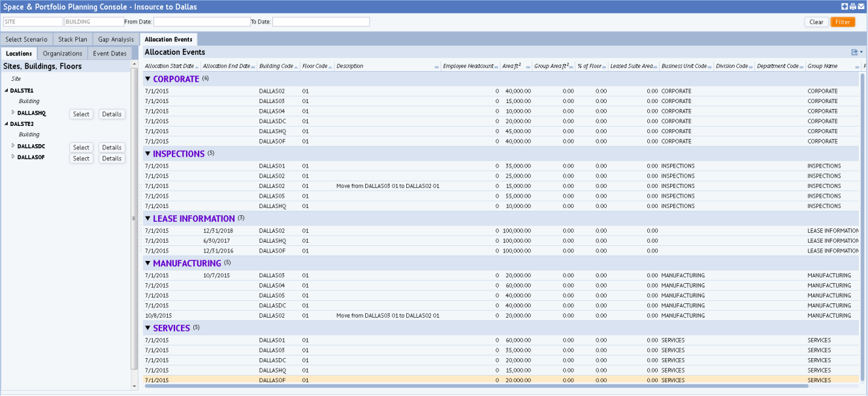Click the horizontal scrollbar below the grid
This screenshot has width=868, height=396.
475,386
